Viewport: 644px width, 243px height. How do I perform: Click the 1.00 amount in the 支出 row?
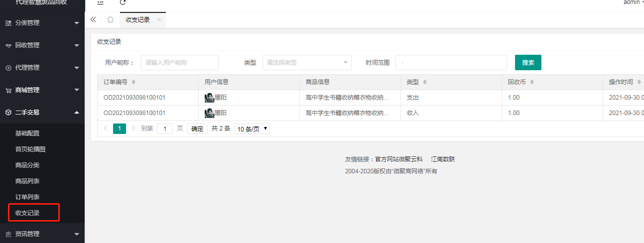click(514, 98)
